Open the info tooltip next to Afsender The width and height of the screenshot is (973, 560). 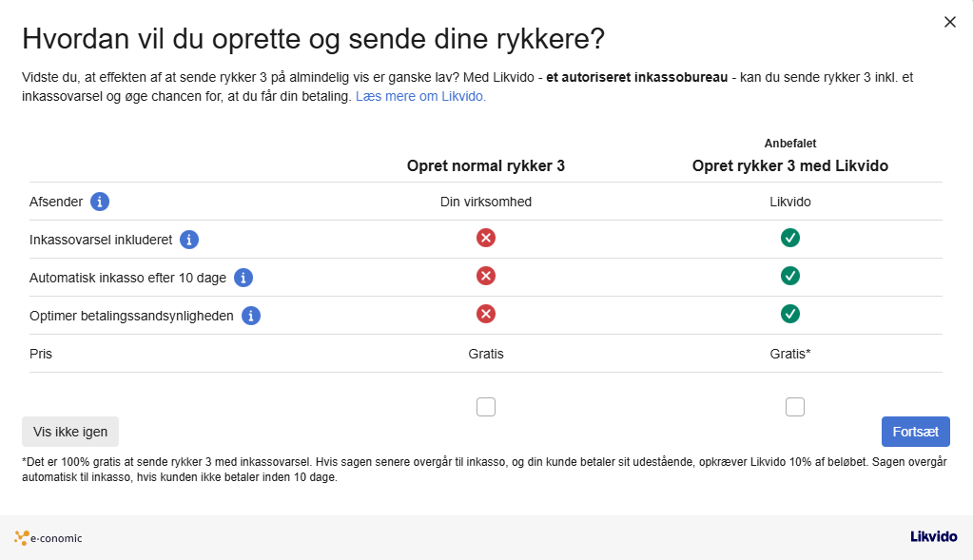pos(100,202)
